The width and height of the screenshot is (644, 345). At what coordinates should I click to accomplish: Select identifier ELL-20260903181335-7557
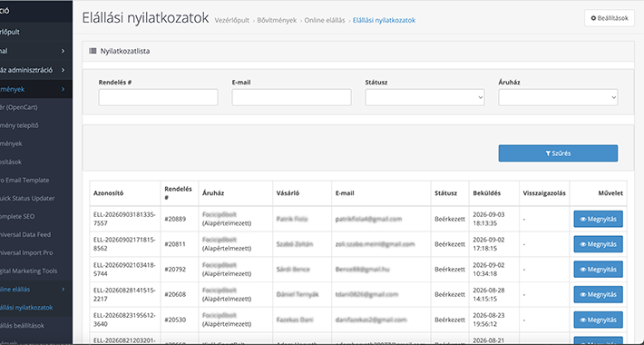(125, 219)
